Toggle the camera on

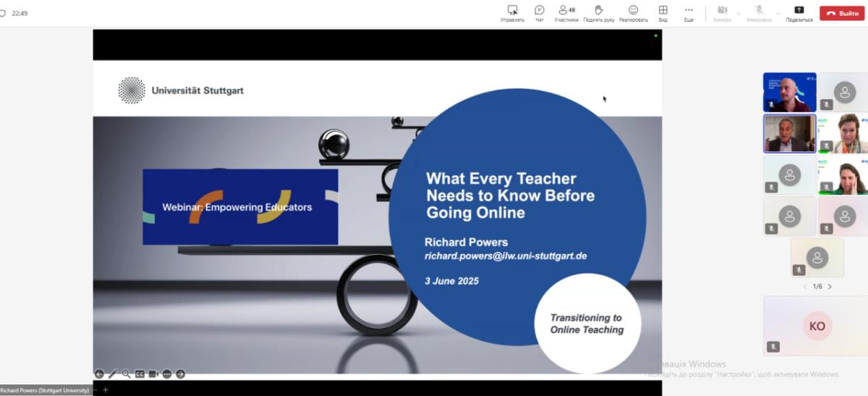722,12
